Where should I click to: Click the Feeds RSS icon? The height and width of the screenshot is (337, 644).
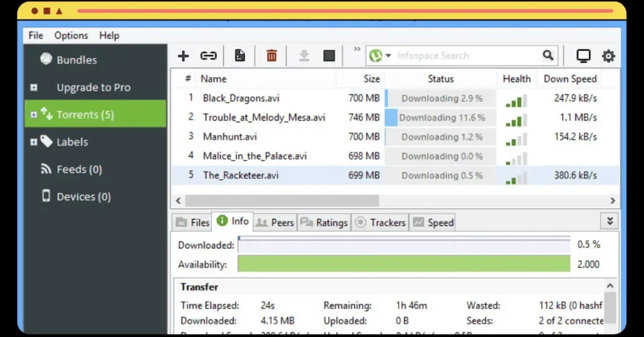click(x=46, y=168)
